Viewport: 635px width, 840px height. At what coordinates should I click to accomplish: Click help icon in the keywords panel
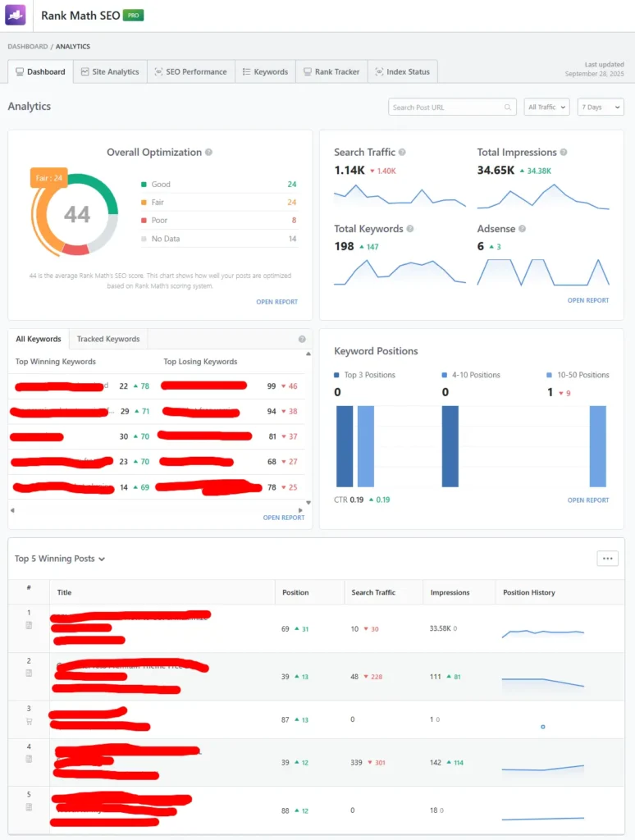302,339
